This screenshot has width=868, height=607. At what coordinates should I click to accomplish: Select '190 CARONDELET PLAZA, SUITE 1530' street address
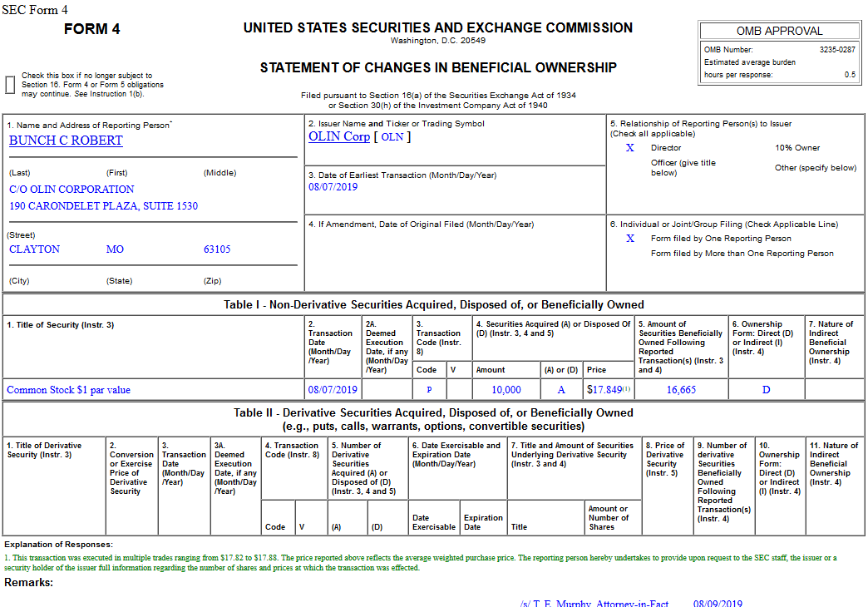tap(104, 206)
